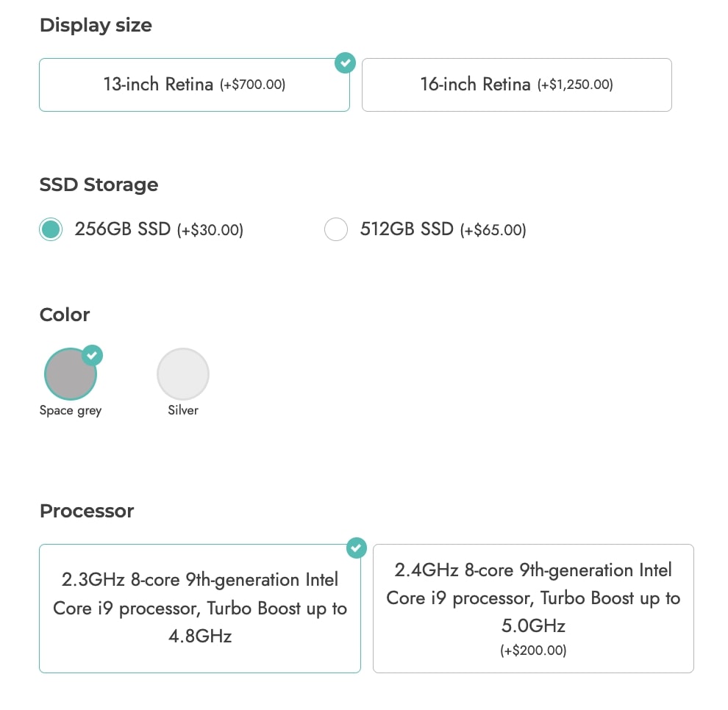The image size is (728, 710).
Task: Click the SSD Storage section heading
Action: (99, 184)
